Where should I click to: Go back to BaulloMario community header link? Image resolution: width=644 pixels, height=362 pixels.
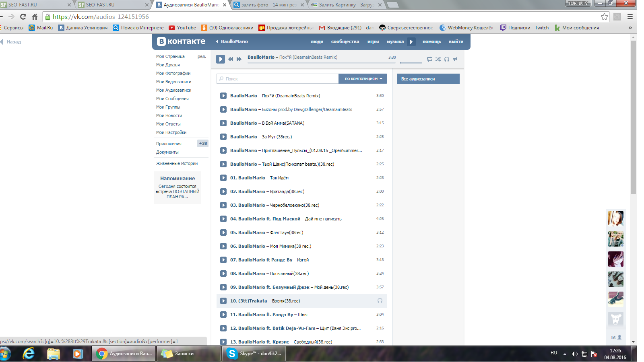point(232,41)
